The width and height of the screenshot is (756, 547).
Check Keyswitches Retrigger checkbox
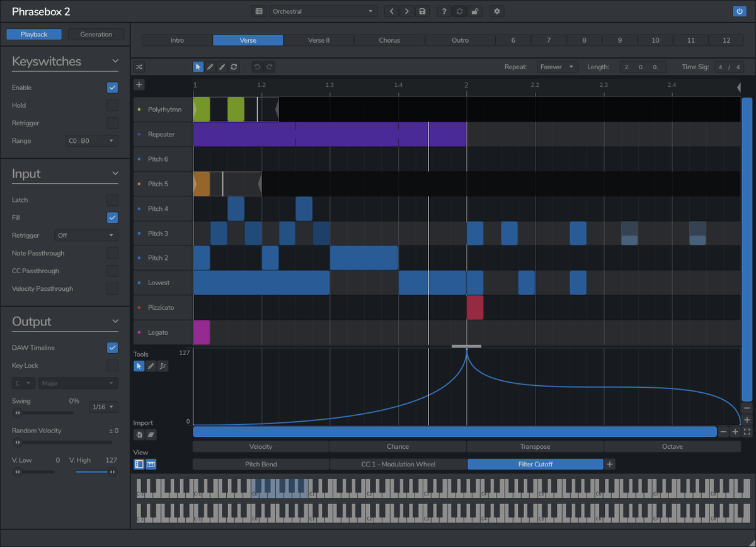(112, 123)
